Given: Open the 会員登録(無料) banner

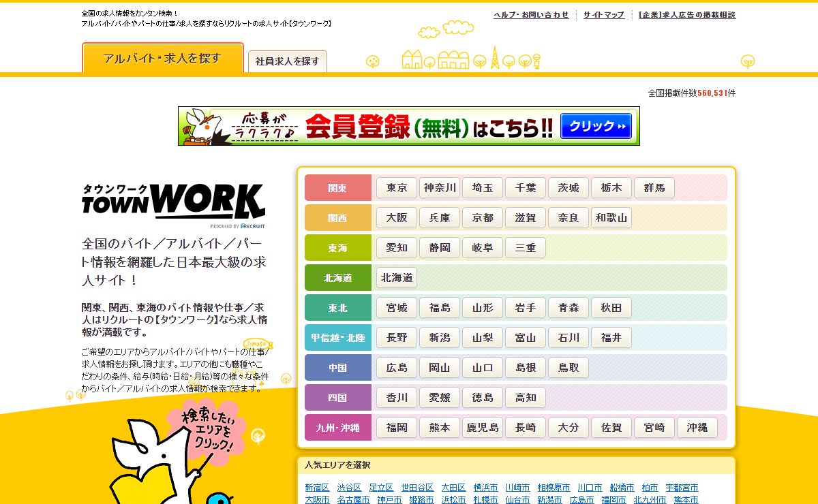Looking at the screenshot, I should pos(409,126).
